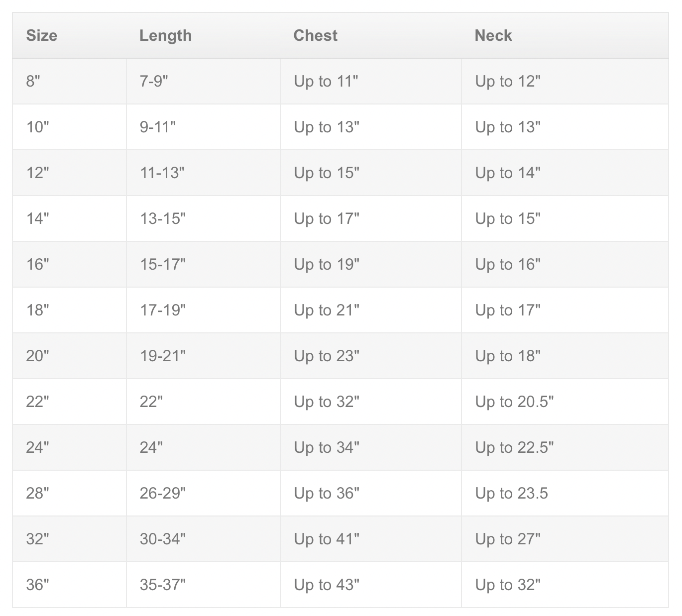This screenshot has width=682, height=616.
Task: Select the Up to 18" neck cell
Action: pos(565,356)
